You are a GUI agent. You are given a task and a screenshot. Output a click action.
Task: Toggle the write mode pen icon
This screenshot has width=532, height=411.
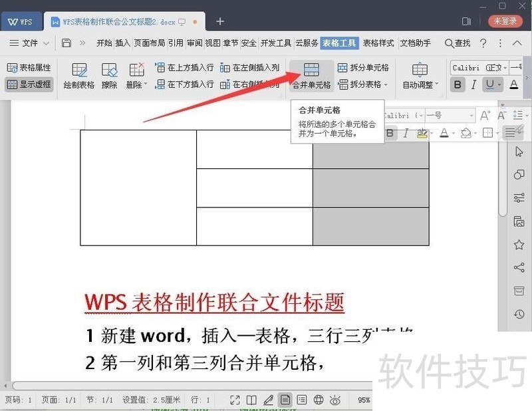[x=269, y=400]
